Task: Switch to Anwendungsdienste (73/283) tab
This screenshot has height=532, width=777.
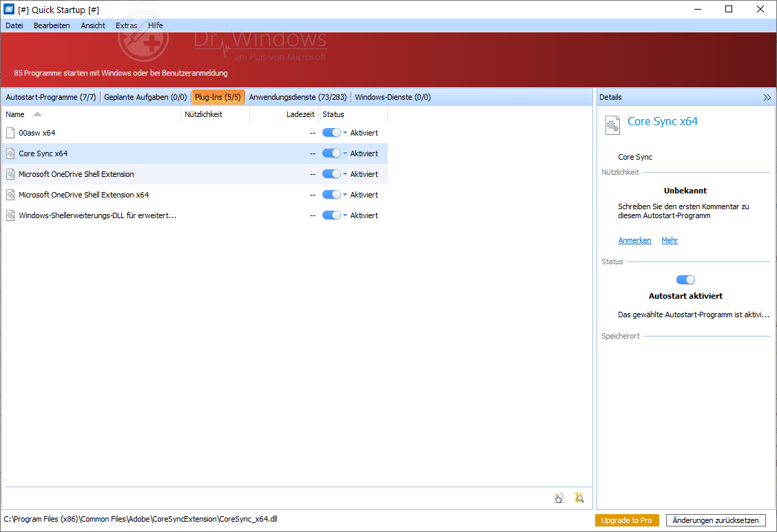Action: click(298, 97)
